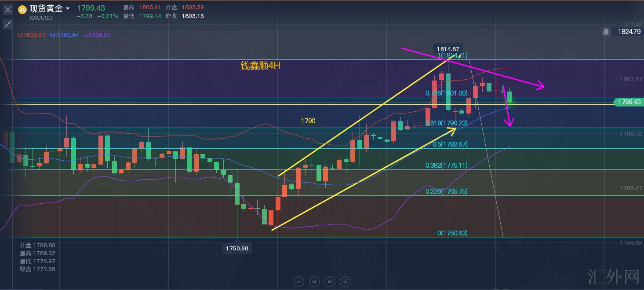Click the percentage change -0.21%
Image resolution: width=644 pixels, height=290 pixels.
[108, 16]
